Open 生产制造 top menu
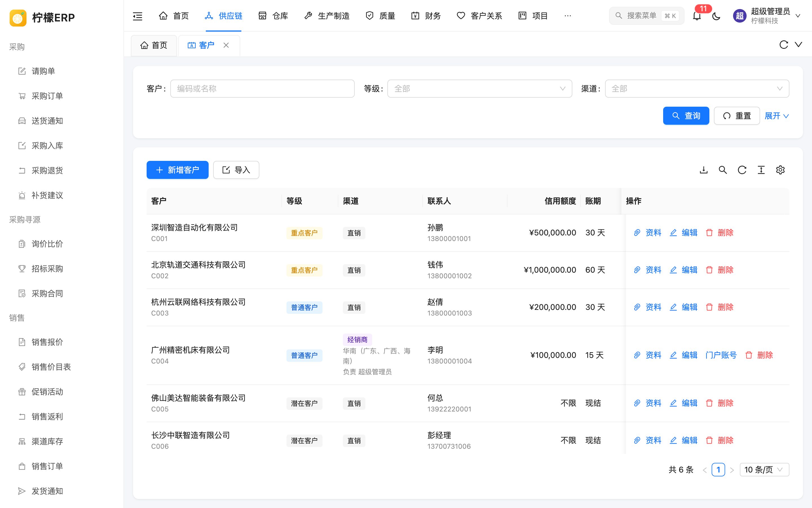 coord(327,16)
